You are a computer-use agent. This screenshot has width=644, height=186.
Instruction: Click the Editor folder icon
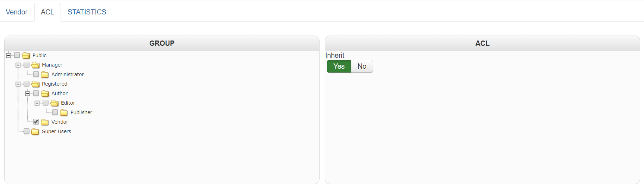[x=54, y=103]
